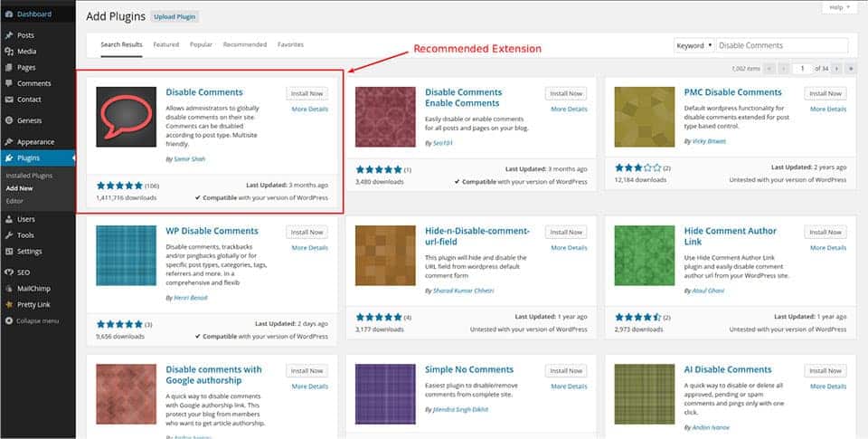Open the Dashboard sidebar icon

[9, 14]
